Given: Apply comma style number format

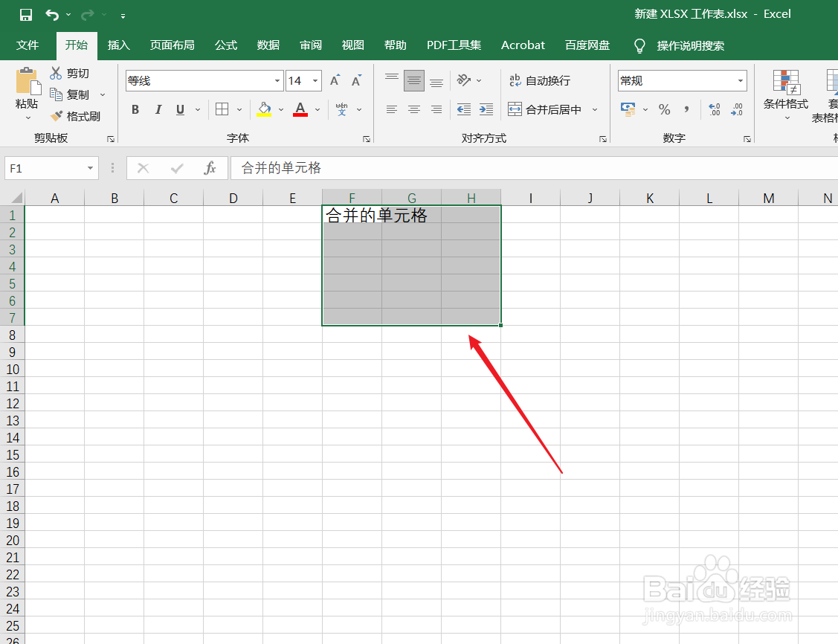Looking at the screenshot, I should 686,109.
